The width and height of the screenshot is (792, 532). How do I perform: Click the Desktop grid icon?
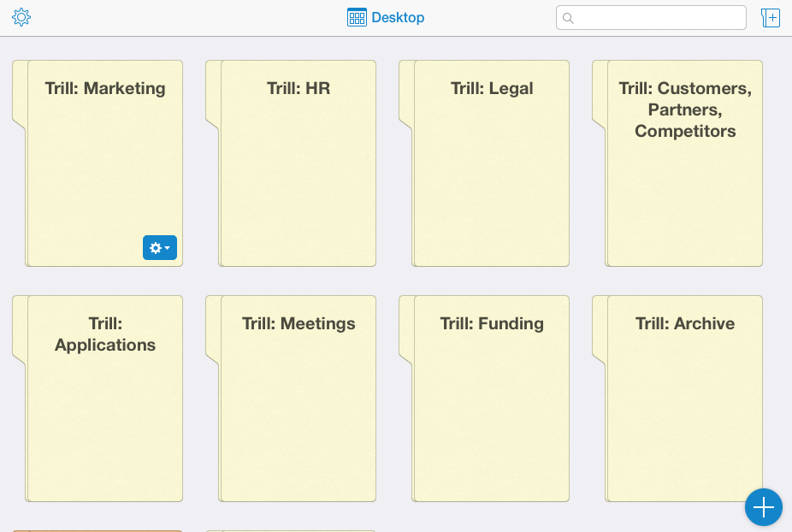(x=357, y=17)
